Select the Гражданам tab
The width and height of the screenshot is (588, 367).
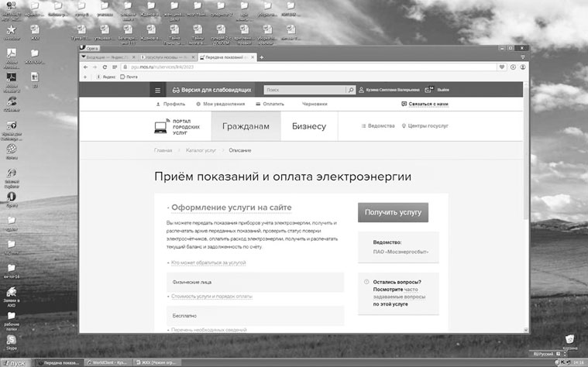coord(246,126)
